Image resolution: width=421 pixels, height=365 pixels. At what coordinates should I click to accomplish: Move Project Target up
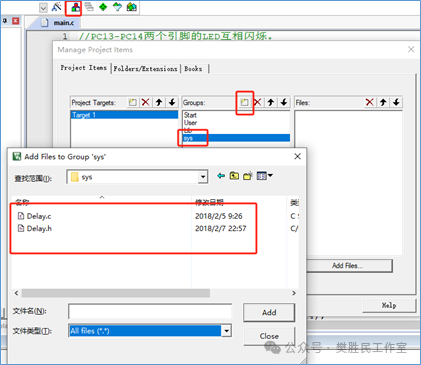point(159,102)
